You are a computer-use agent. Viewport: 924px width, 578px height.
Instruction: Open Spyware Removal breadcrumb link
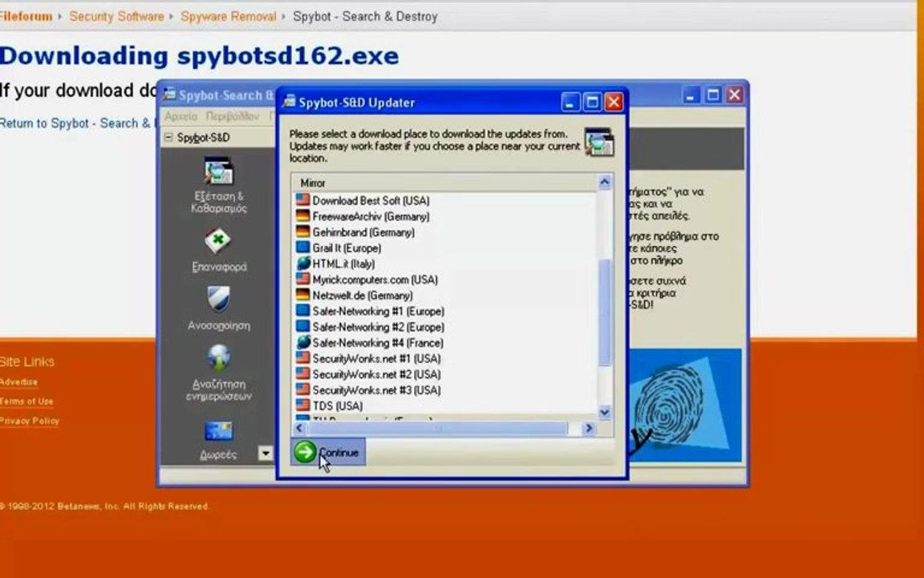228,16
